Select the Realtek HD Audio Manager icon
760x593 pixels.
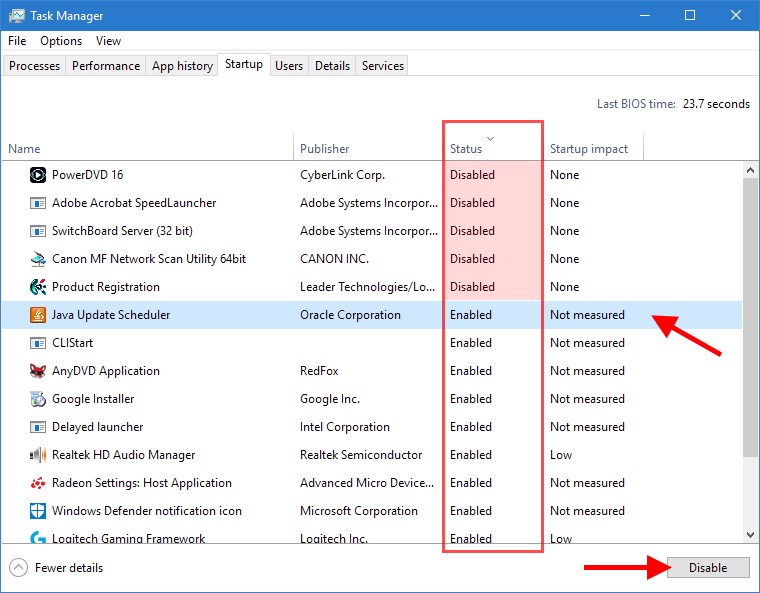(37, 455)
